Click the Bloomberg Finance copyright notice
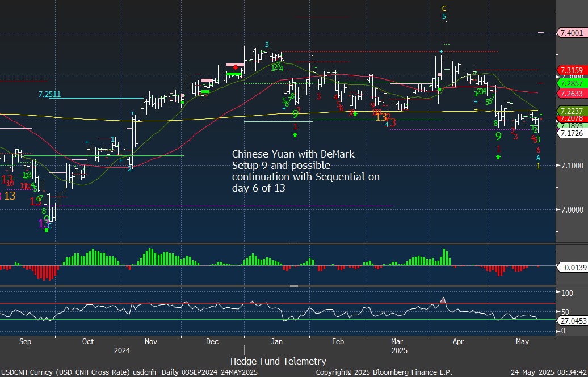The height and width of the screenshot is (377, 588). tap(384, 372)
